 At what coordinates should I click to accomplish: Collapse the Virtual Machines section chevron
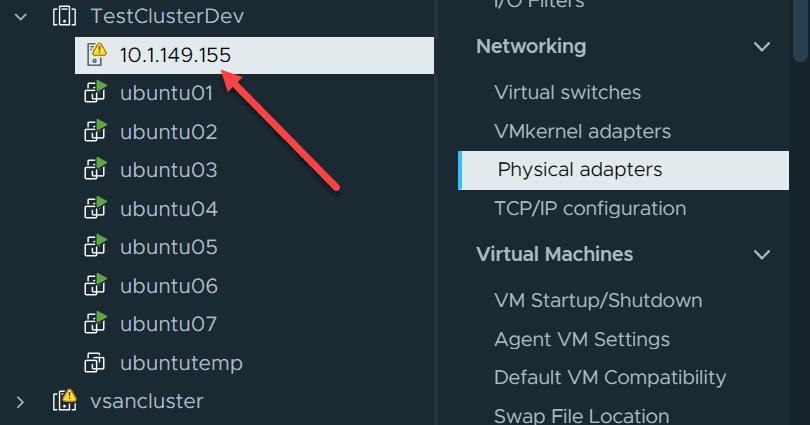762,255
